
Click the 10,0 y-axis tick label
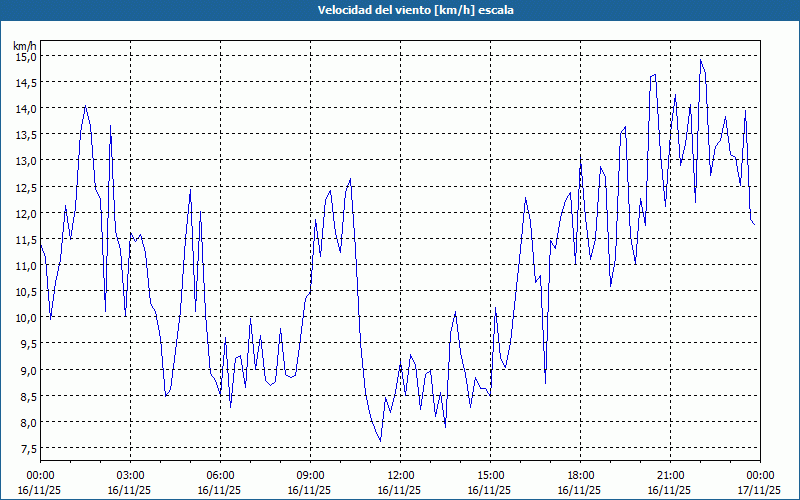click(25, 318)
